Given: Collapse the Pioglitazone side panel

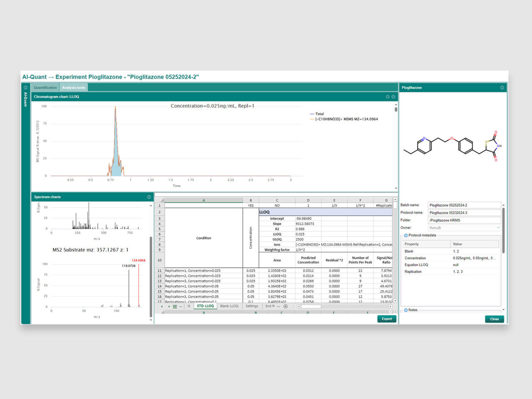Looking at the screenshot, I should tap(502, 88).
